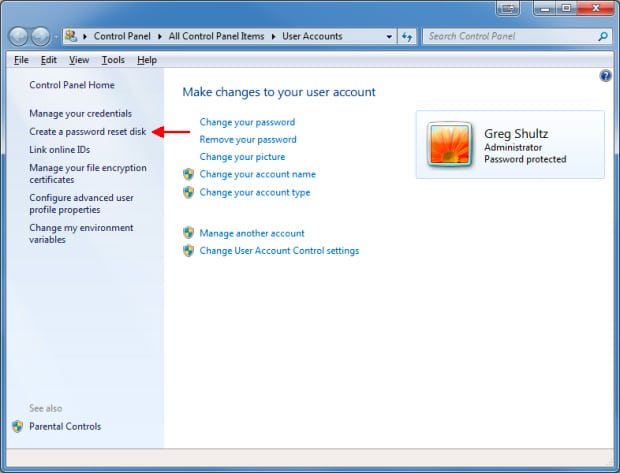The image size is (620, 473).
Task: Maximize the User Accounts window
Action: [567, 8]
